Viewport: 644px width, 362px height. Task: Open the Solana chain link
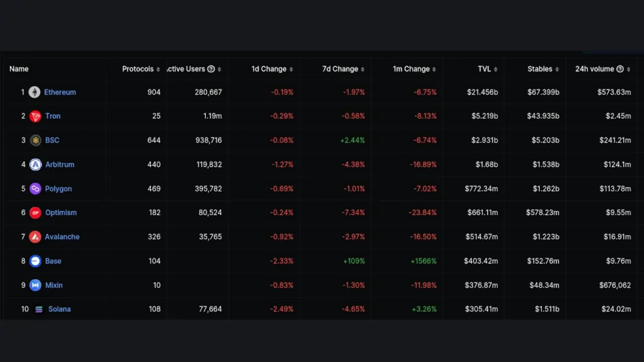59,309
